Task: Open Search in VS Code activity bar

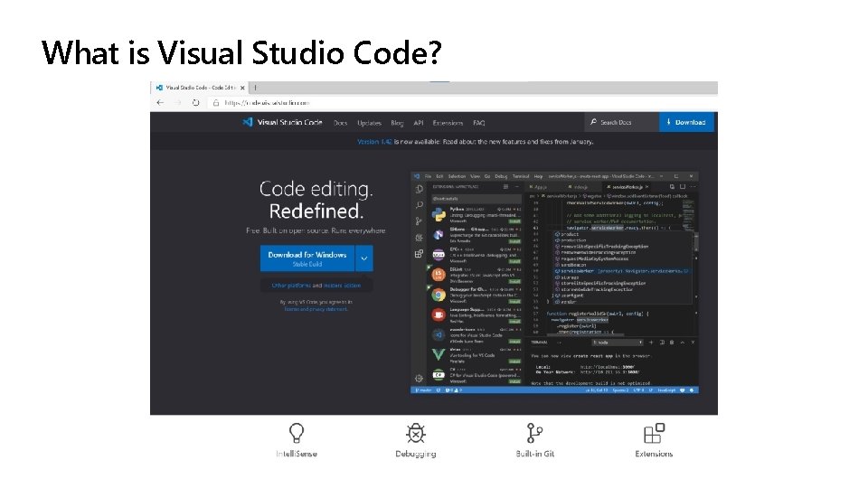Action: point(419,205)
